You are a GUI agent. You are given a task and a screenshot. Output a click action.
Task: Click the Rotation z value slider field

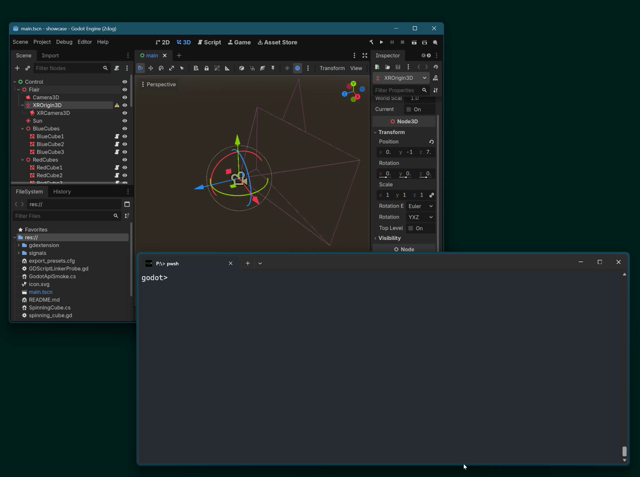click(x=425, y=174)
